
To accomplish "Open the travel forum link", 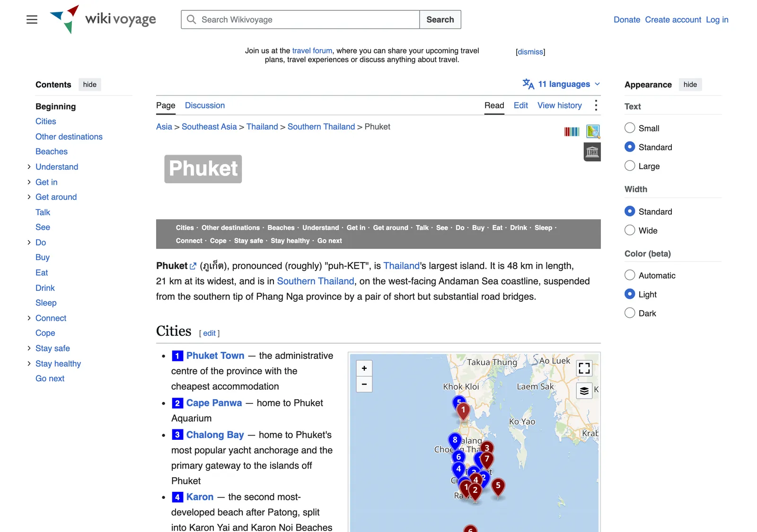I will click(x=312, y=51).
